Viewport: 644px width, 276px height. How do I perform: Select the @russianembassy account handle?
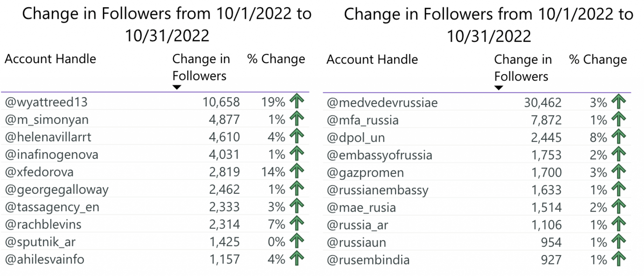378,190
